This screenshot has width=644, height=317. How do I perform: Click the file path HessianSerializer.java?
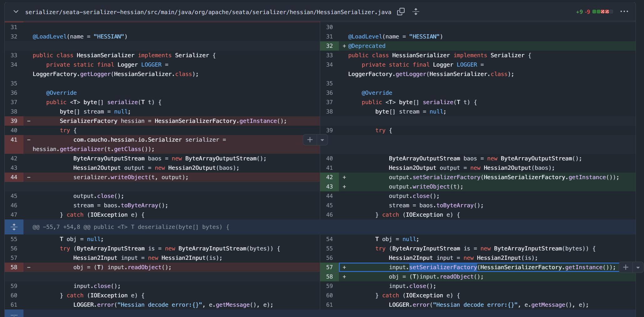click(208, 12)
